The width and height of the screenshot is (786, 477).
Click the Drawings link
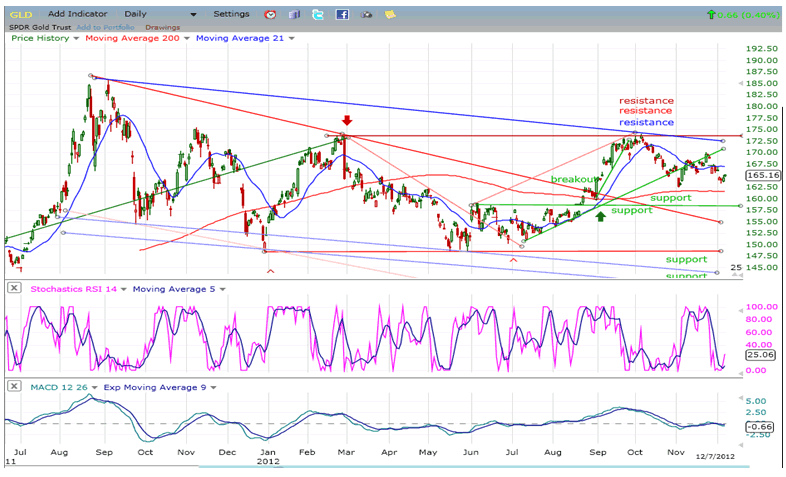click(x=162, y=27)
